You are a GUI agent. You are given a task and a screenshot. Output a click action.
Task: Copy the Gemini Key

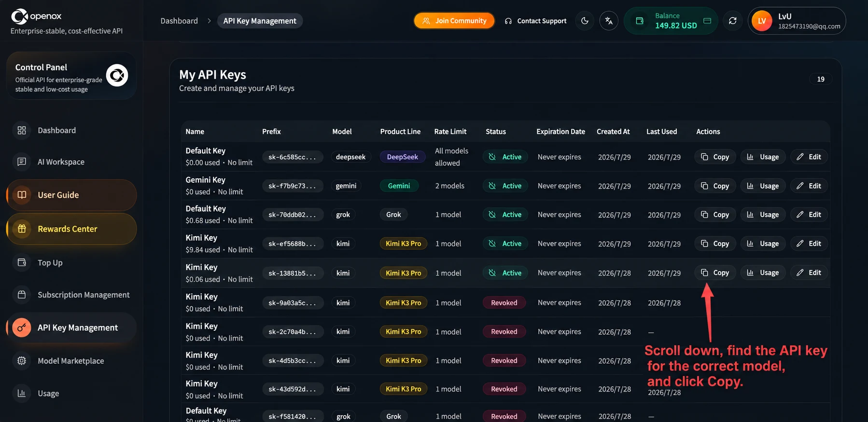pyautogui.click(x=715, y=186)
